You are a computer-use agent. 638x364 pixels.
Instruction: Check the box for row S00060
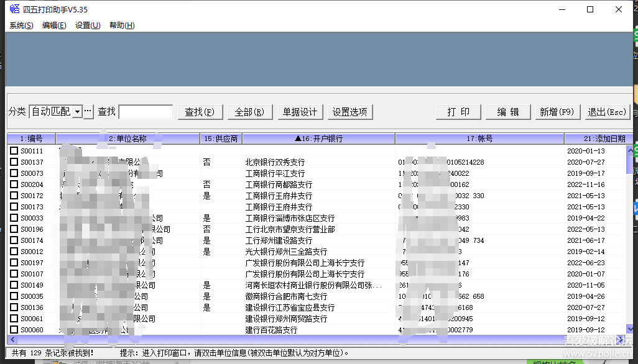coord(14,329)
